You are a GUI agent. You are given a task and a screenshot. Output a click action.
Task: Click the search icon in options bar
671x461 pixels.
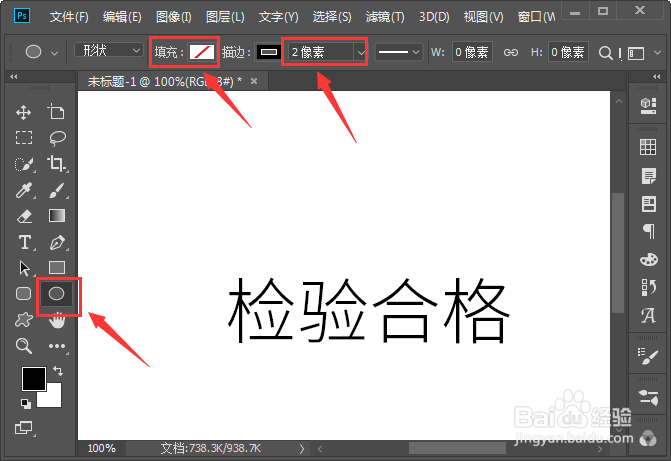[x=605, y=53]
